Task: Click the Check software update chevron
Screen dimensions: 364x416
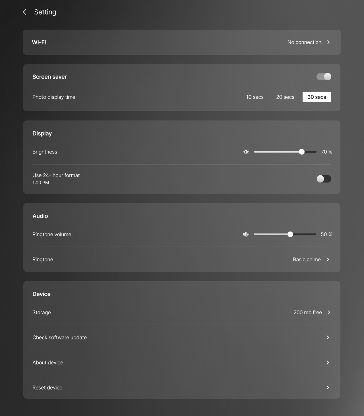Action: pos(328,337)
